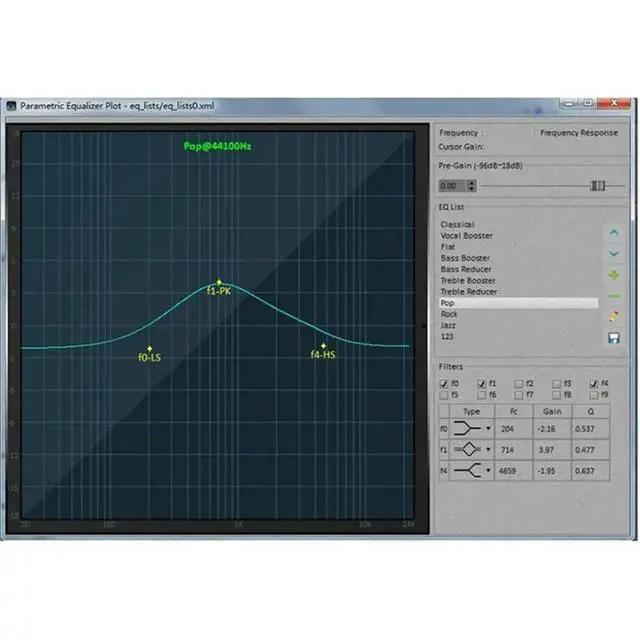
Task: Enable the f2 filter checkbox
Action: [x=519, y=383]
